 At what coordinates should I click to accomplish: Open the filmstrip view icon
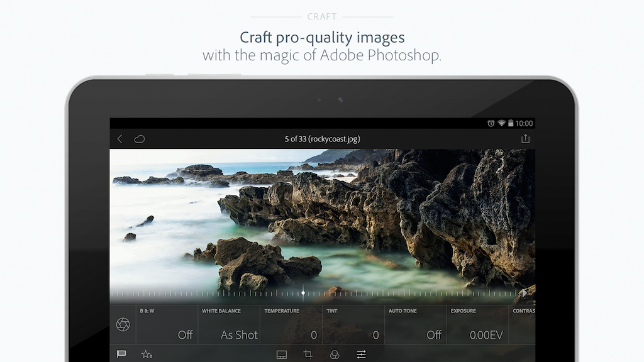point(282,354)
